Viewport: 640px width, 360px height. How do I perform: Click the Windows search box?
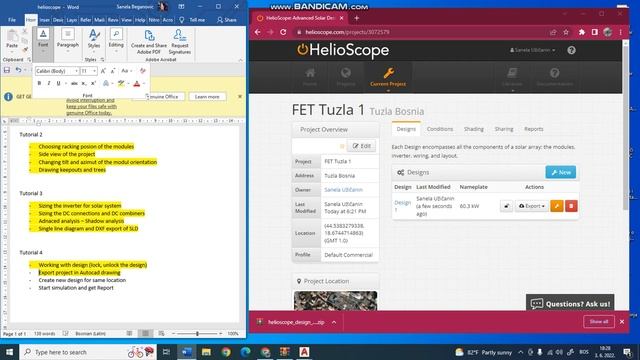(88, 352)
